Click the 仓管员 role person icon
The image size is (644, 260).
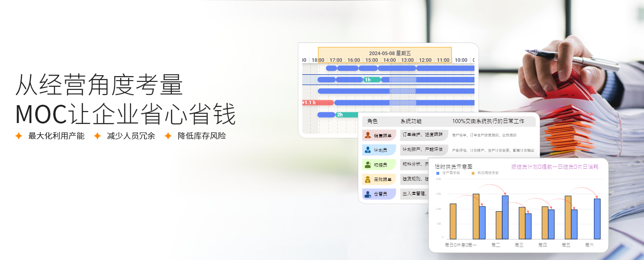[x=368, y=194]
